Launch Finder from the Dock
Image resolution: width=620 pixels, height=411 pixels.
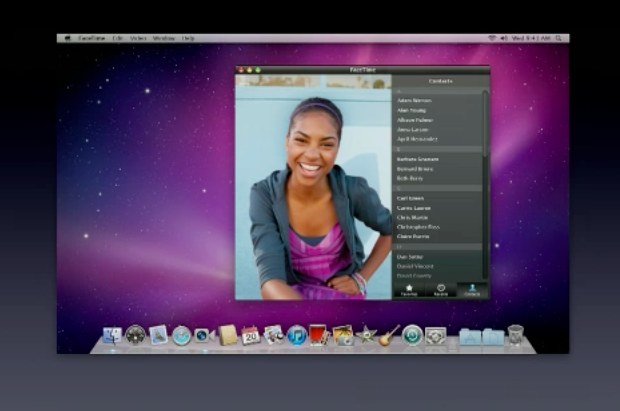(112, 335)
